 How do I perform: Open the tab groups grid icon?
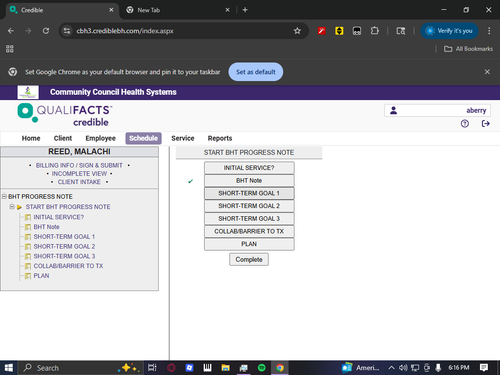[10, 49]
